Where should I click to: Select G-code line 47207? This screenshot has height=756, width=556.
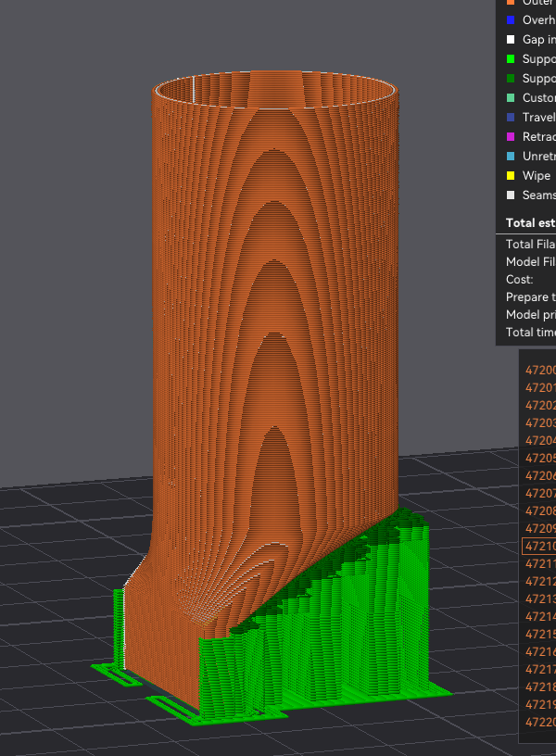[540, 493]
